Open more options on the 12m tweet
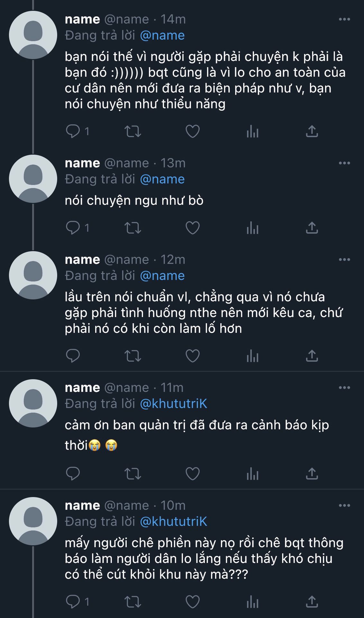364x618 pixels. tap(344, 259)
